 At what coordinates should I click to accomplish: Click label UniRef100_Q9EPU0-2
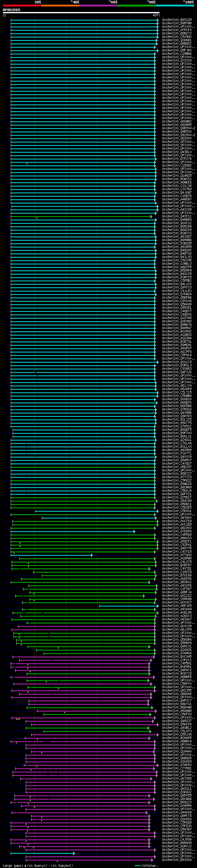click(x=179, y=128)
